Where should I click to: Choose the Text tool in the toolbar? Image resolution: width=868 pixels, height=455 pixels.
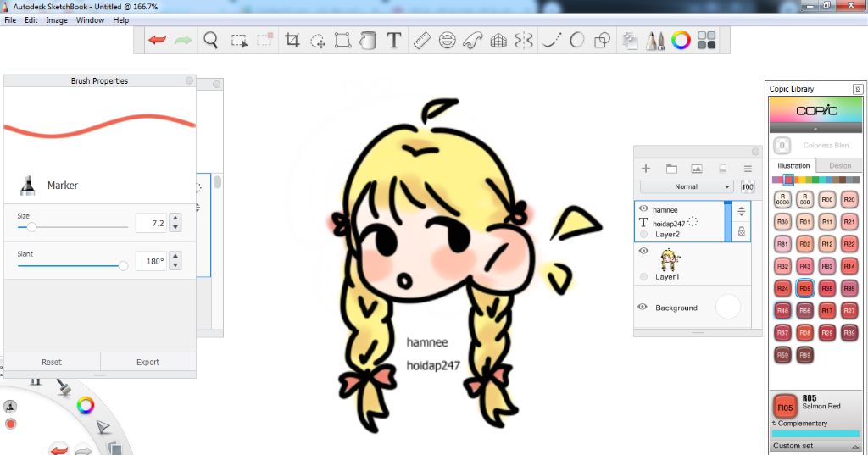pyautogui.click(x=393, y=40)
